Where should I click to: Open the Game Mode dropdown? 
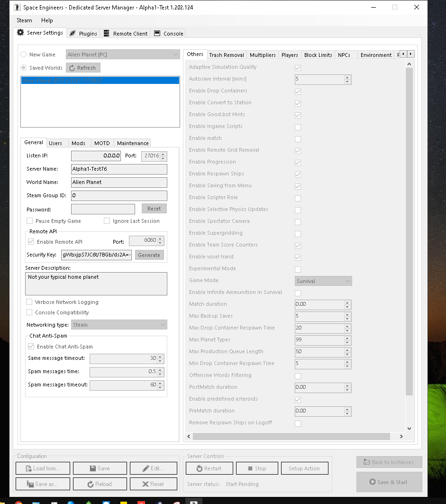[323, 281]
